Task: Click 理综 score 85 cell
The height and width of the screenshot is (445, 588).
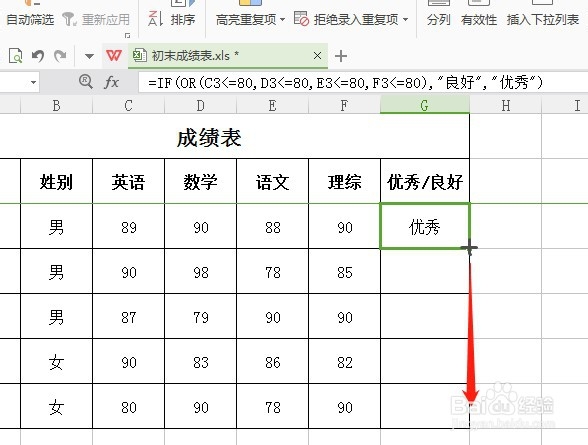Action: click(344, 272)
